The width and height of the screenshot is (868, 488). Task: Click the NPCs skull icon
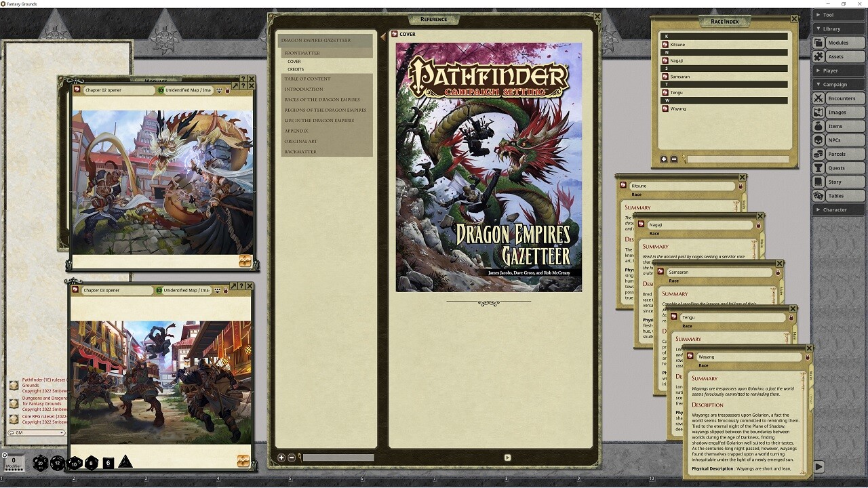(x=818, y=140)
